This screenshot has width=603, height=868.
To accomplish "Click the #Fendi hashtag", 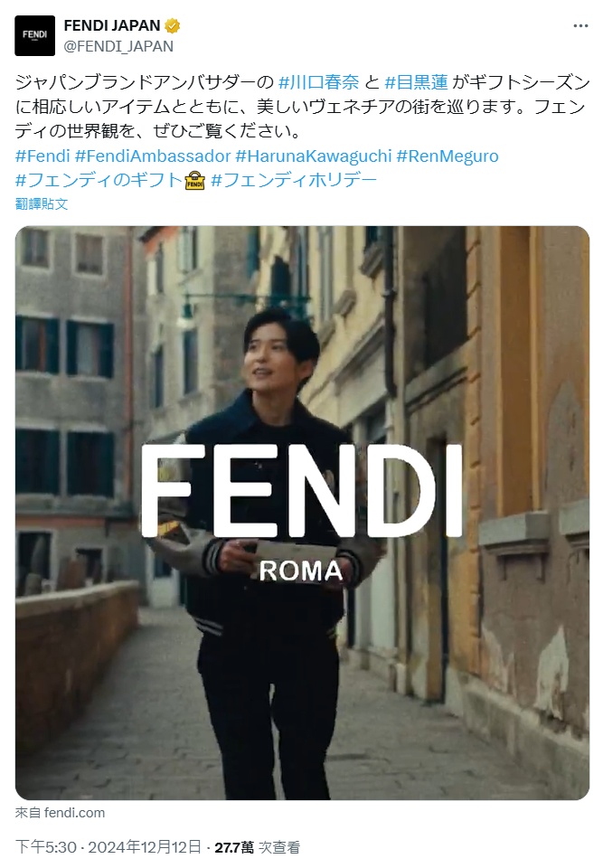I will [42, 156].
